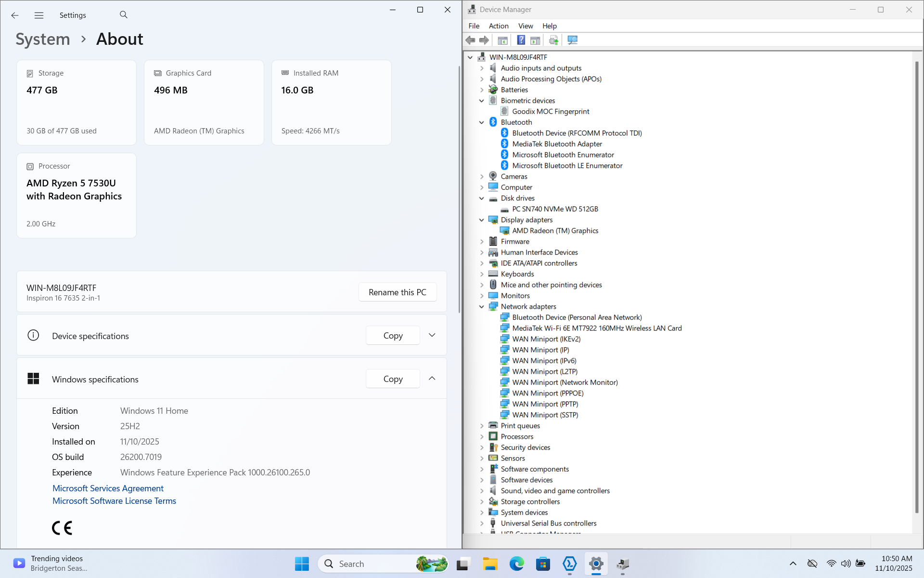This screenshot has width=924, height=578.
Task: Select the MediaTek Bluetooth Adapter device
Action: pos(557,144)
